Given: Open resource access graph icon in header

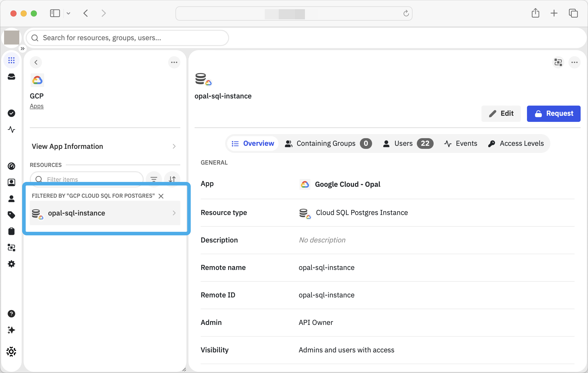Looking at the screenshot, I should tap(558, 62).
